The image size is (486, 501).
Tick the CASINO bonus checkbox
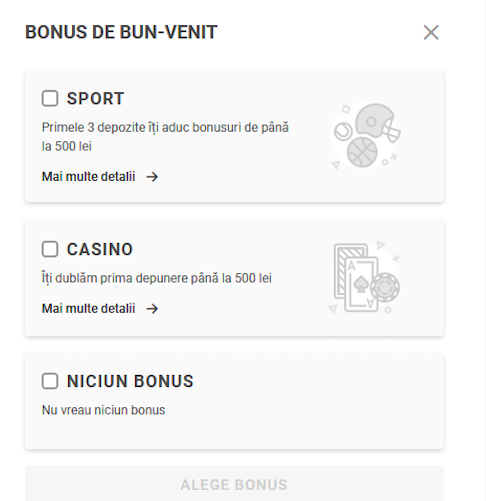[50, 249]
